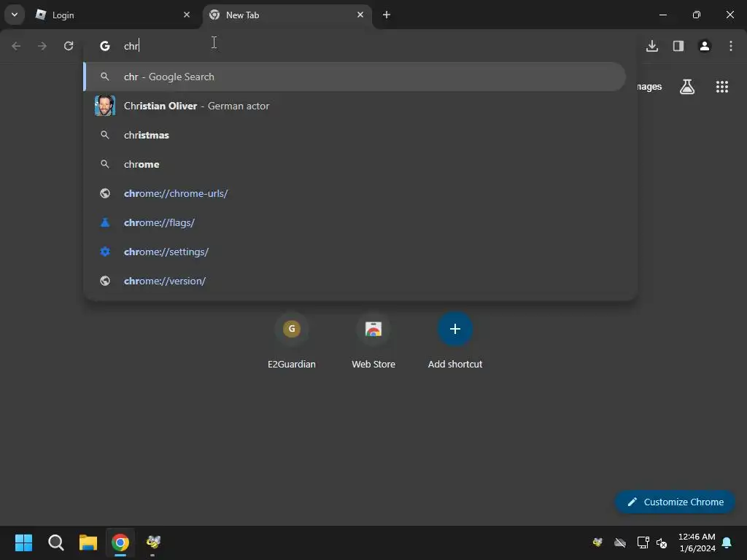
Task: Go back to previous page
Action: click(16, 46)
